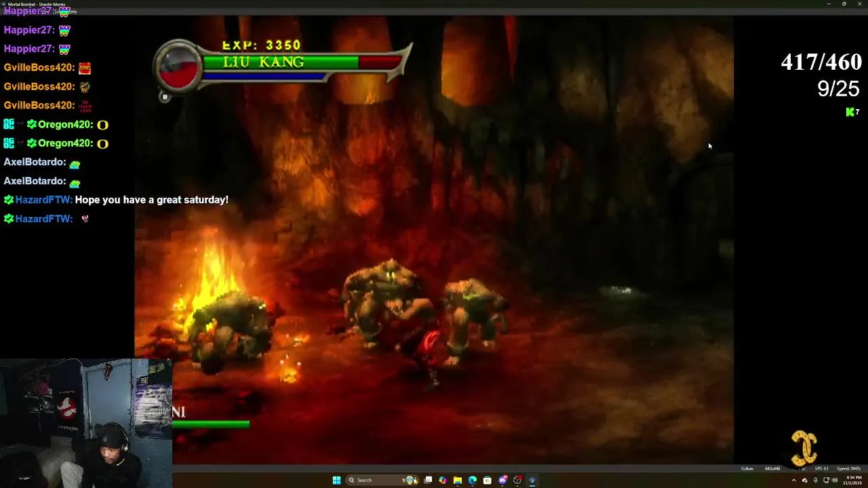Click the gold logo in bottom-right corner
Viewport: 868px width, 488px height.
[804, 448]
